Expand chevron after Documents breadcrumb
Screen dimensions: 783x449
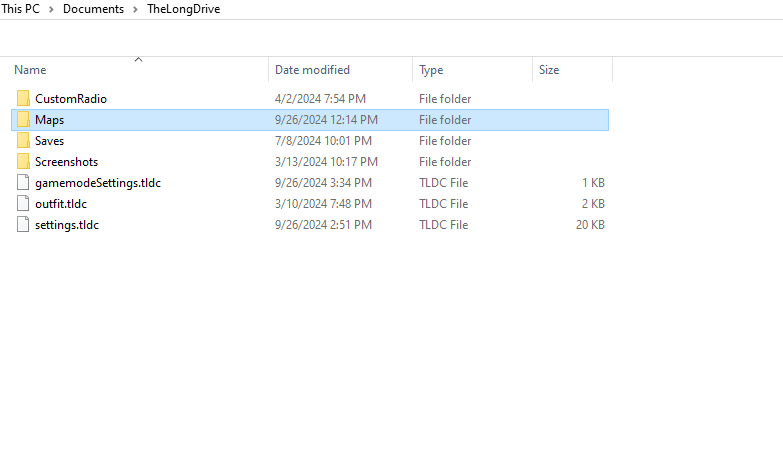click(x=135, y=9)
